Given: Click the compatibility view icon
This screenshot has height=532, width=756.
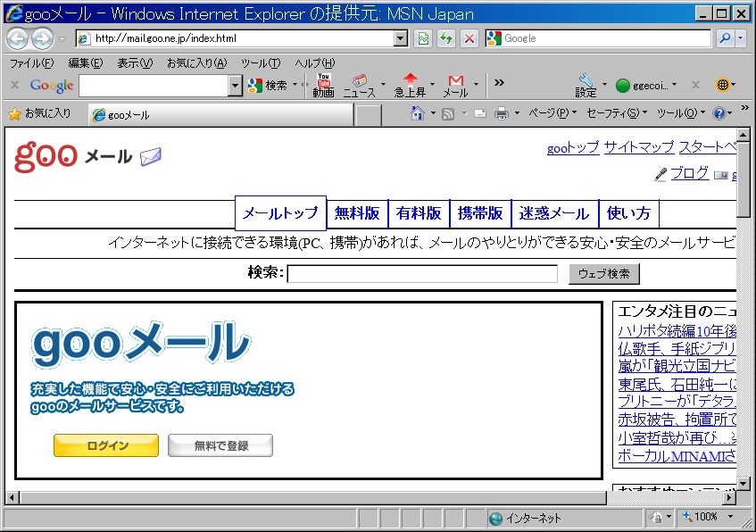Looking at the screenshot, I should click(x=423, y=38).
